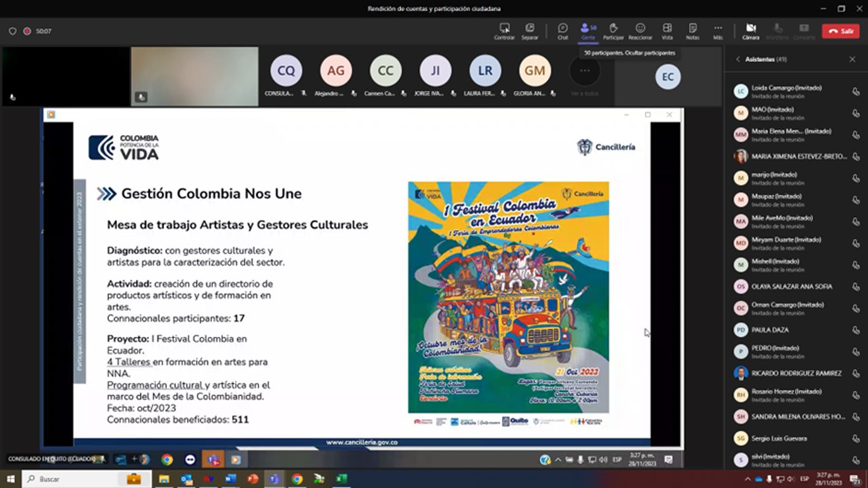Click Teams icon in shared screen taskbar
This screenshot has height=488, width=868.
pos(214,460)
